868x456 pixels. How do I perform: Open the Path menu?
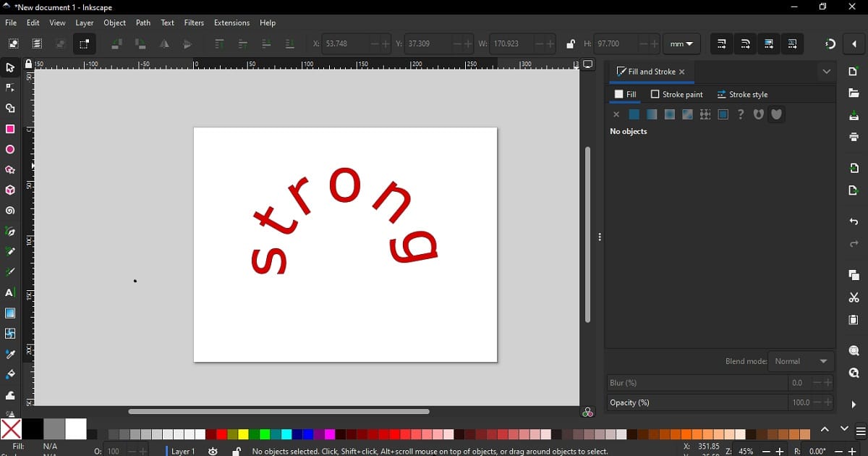tap(142, 22)
